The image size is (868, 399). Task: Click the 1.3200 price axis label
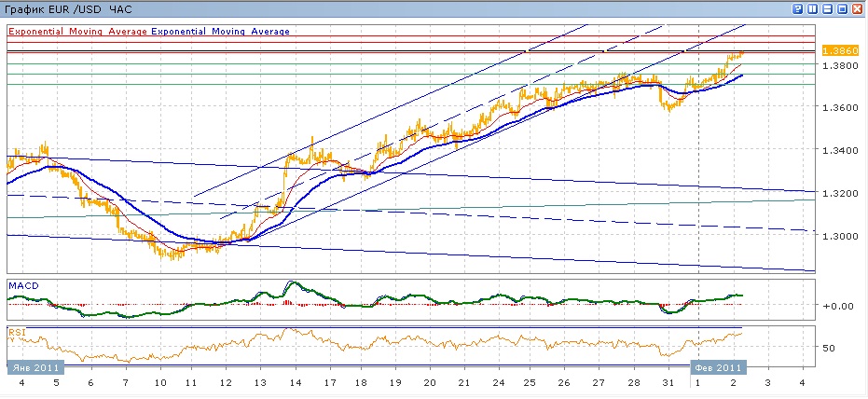pos(840,194)
